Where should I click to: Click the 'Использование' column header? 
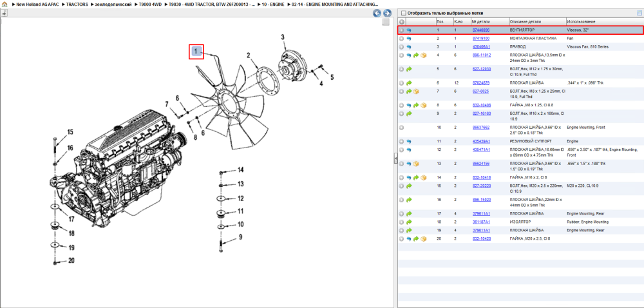click(605, 22)
